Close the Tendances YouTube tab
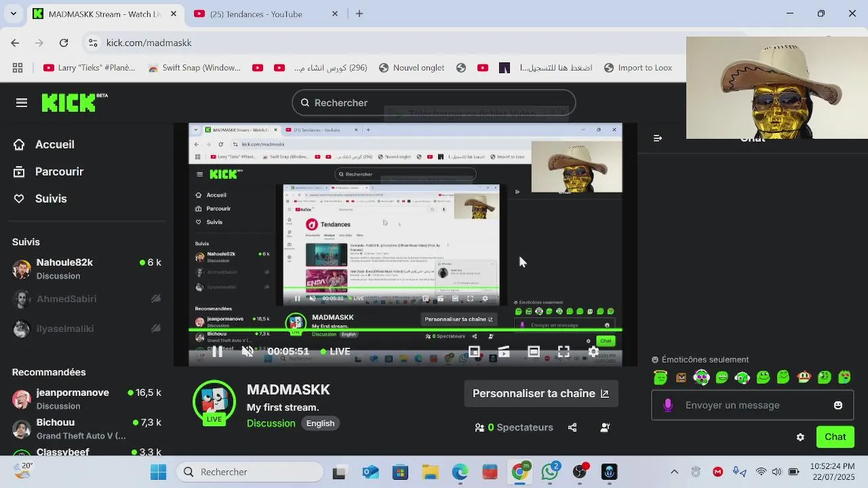This screenshot has width=868, height=488. pos(335,14)
